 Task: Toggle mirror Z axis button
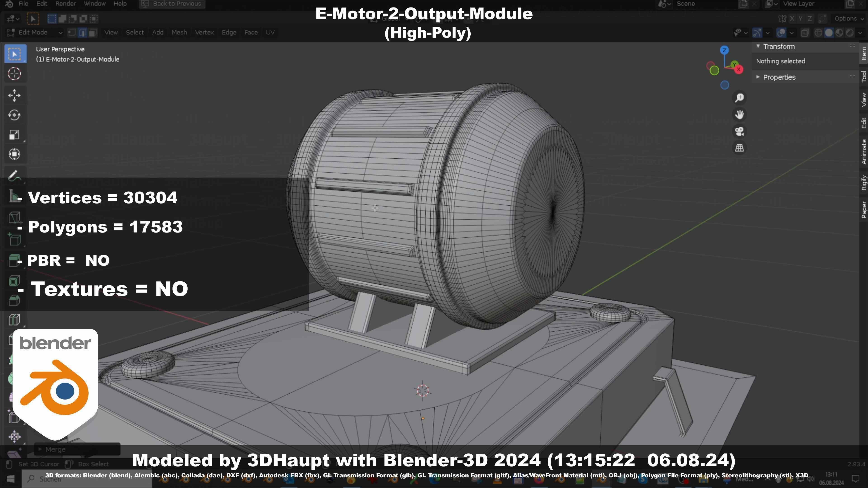click(x=809, y=19)
